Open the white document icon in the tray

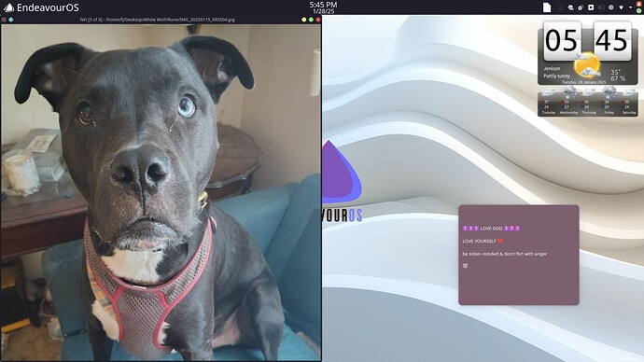click(547, 7)
